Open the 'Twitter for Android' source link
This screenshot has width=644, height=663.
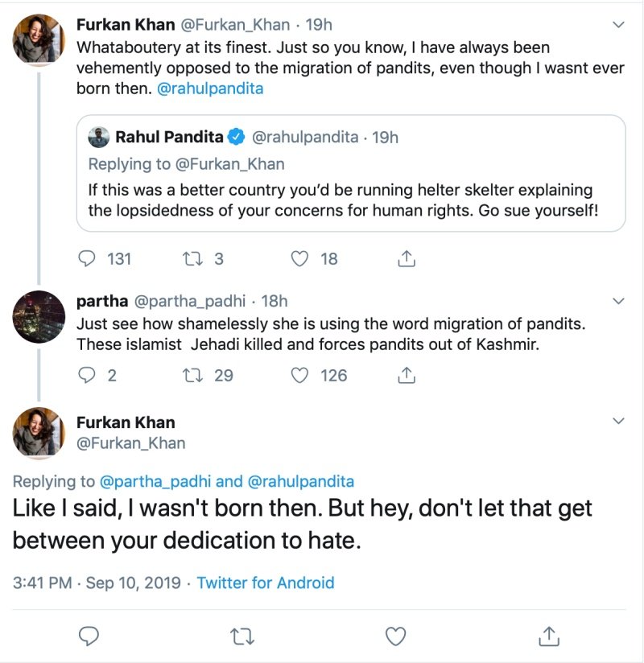point(265,583)
